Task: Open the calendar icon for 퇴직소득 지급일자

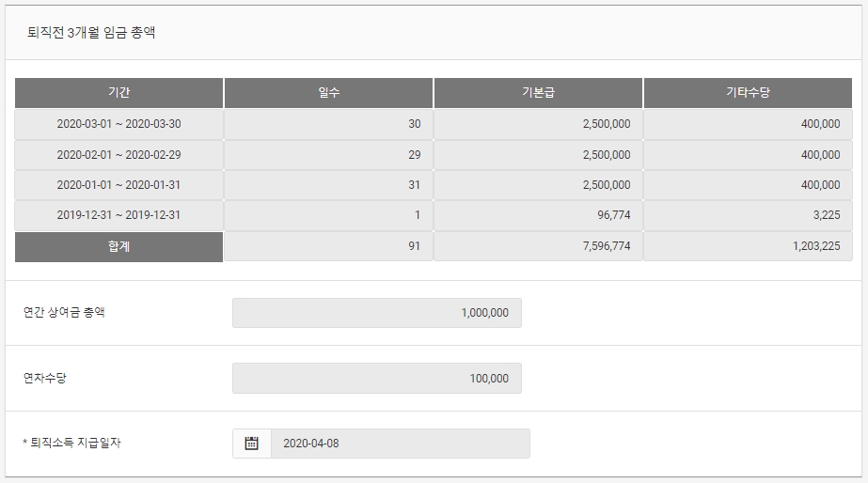Action: coord(252,444)
